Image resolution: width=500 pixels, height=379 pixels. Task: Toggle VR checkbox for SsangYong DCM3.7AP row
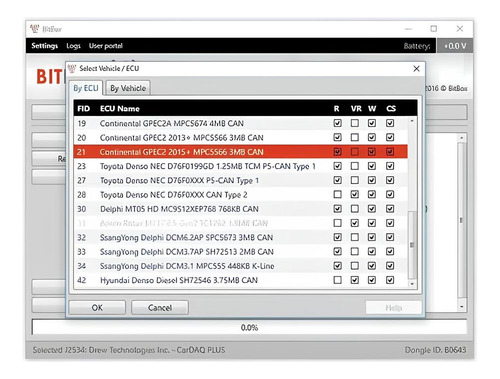[x=355, y=251]
